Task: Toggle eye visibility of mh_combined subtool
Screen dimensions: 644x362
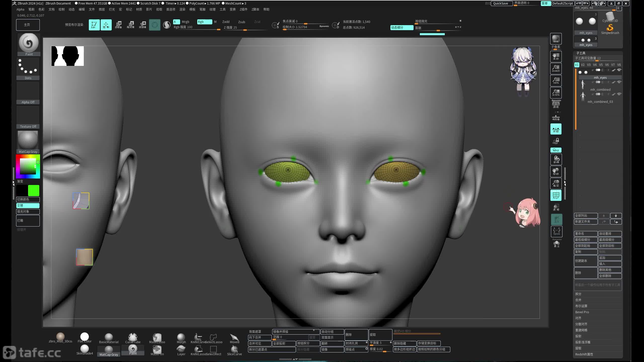Action: click(x=619, y=82)
